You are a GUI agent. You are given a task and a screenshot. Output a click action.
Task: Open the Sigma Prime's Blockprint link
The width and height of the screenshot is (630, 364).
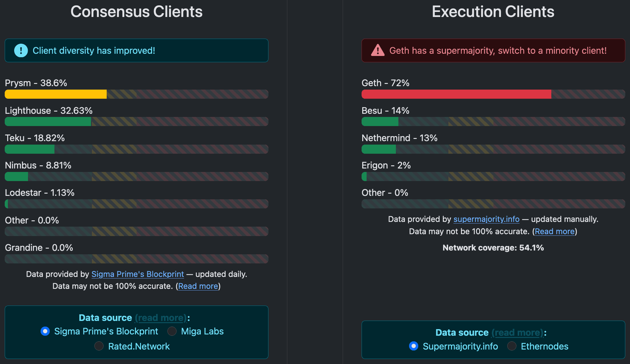pyautogui.click(x=138, y=274)
